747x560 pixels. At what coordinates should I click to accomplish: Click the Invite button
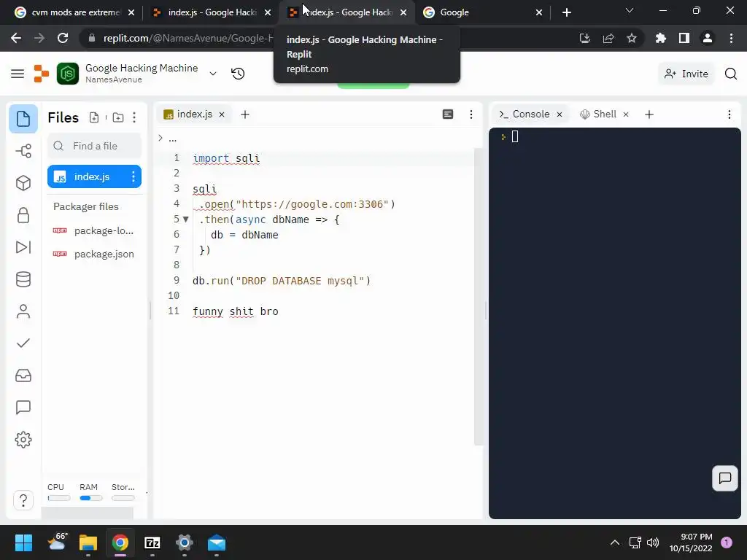coord(686,74)
